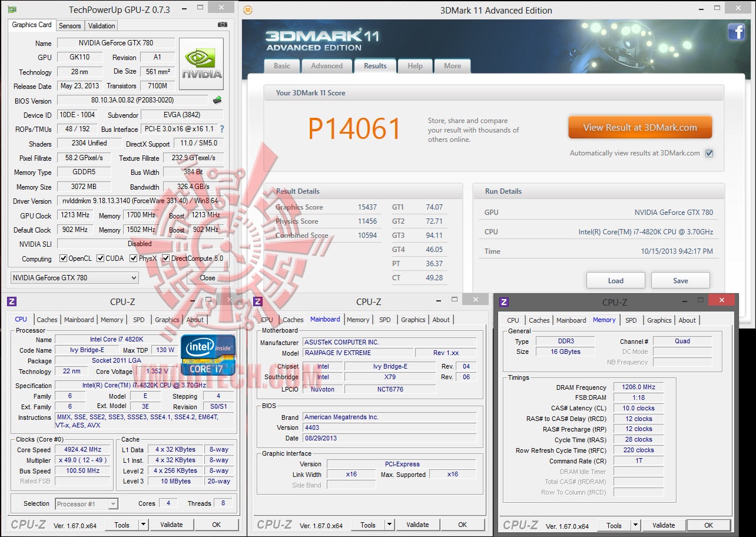Click the Load button in 3DMark
756x537 pixels.
pyautogui.click(x=616, y=280)
